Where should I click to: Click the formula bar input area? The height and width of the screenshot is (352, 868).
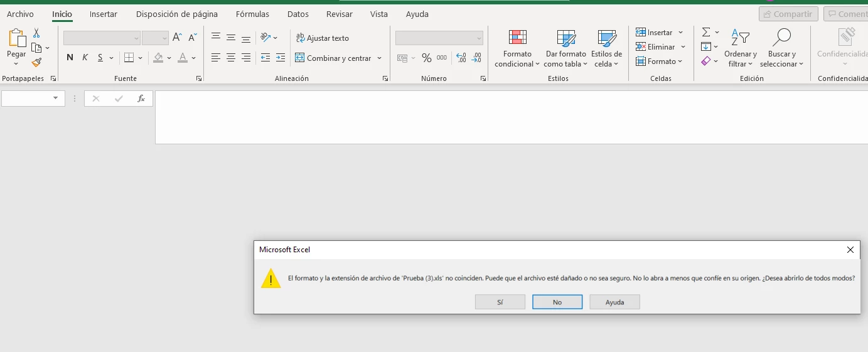pyautogui.click(x=512, y=117)
